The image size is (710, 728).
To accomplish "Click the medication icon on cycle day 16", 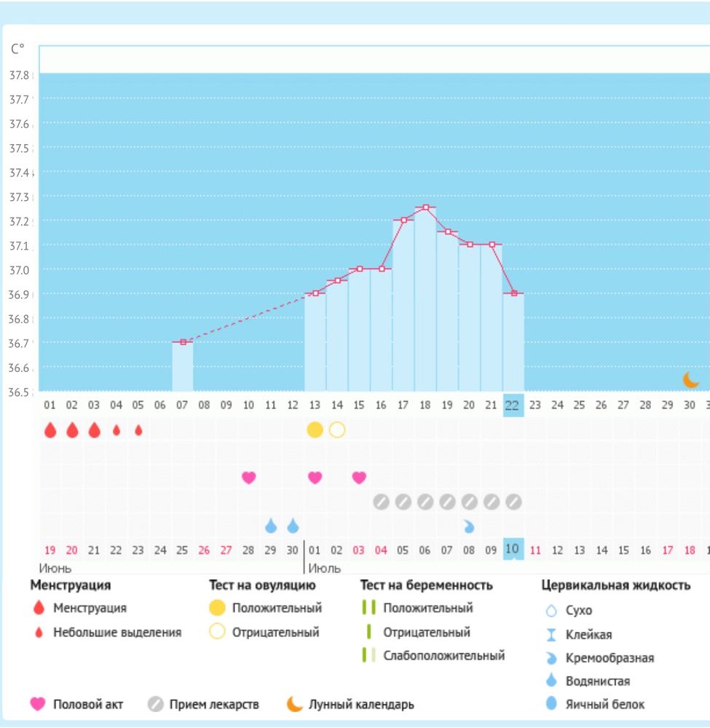I will pyautogui.click(x=381, y=502).
